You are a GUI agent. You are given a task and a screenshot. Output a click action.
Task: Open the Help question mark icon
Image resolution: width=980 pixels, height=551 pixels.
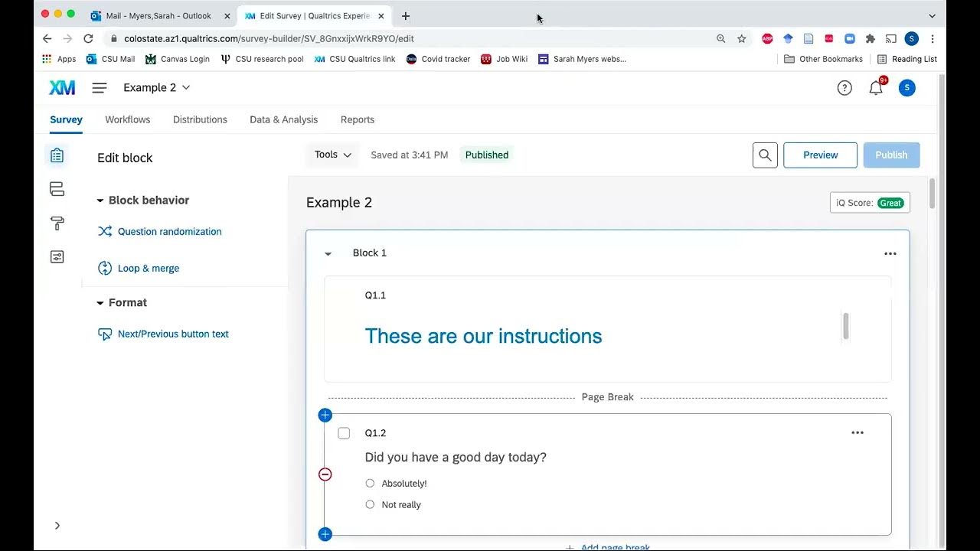[x=844, y=88]
